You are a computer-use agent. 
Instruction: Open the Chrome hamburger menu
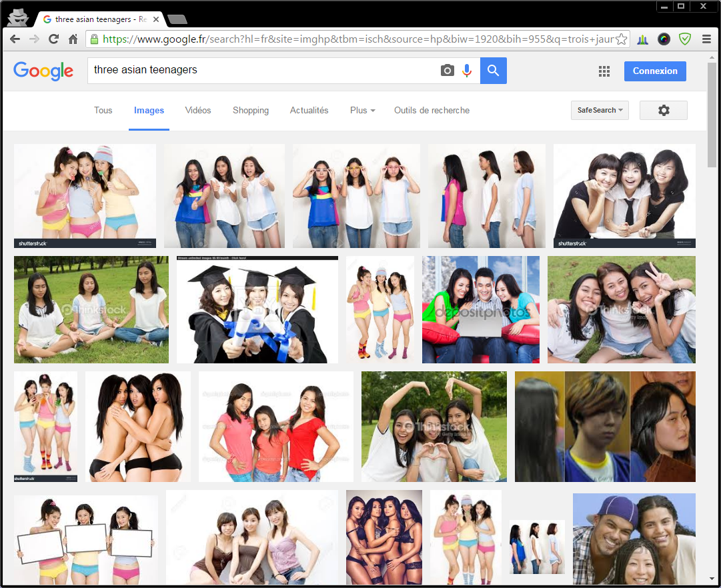click(x=706, y=39)
